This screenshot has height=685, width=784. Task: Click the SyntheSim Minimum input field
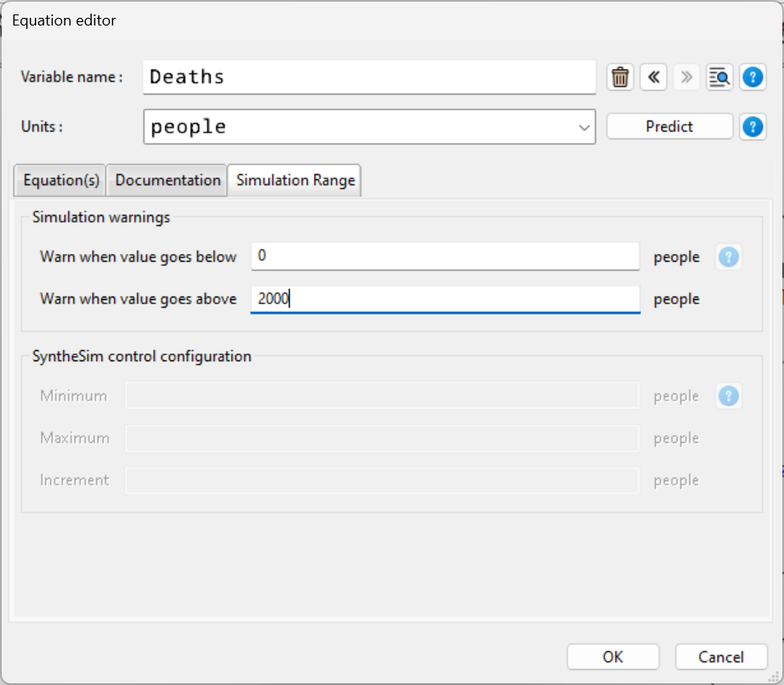(x=381, y=396)
